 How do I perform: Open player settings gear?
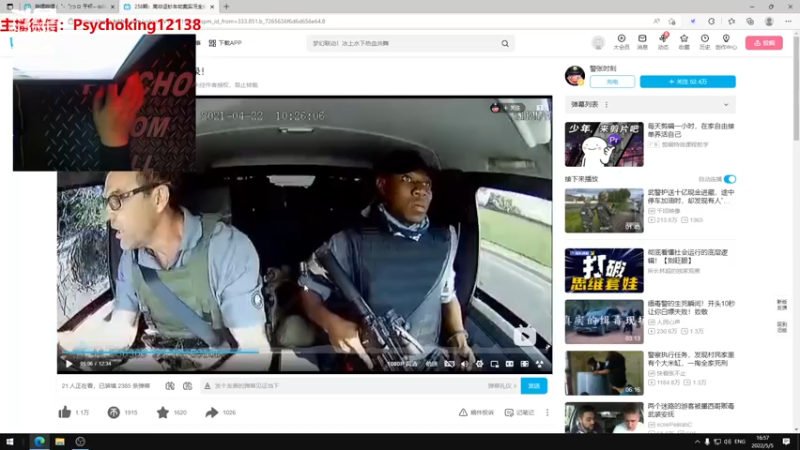pyautogui.click(x=479, y=364)
